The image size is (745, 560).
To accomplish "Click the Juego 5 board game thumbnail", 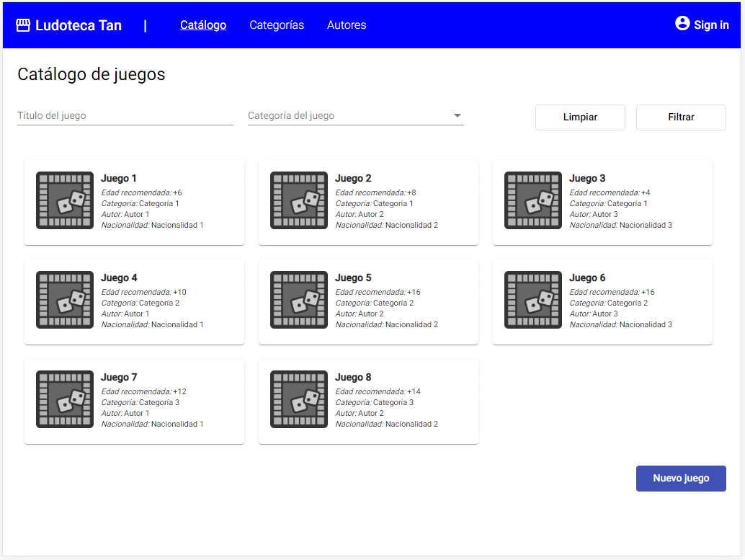I will point(298,300).
